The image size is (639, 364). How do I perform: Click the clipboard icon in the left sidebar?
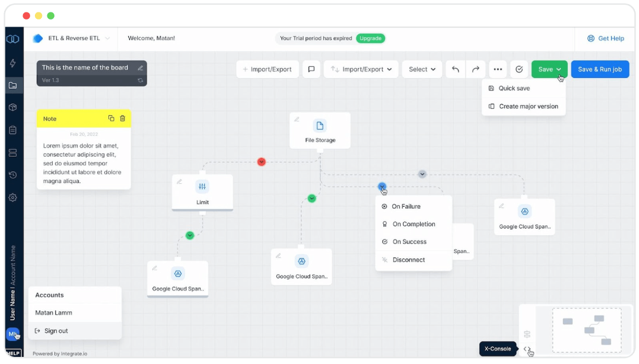point(13,130)
